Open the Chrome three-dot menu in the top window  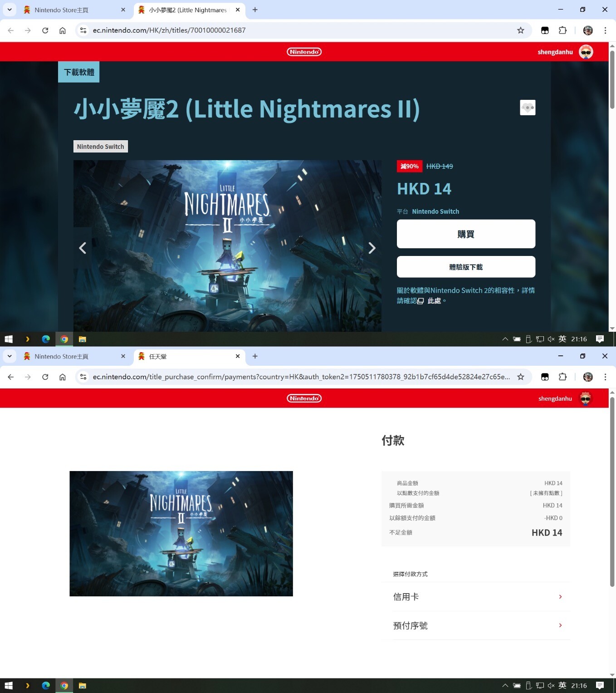coord(605,30)
